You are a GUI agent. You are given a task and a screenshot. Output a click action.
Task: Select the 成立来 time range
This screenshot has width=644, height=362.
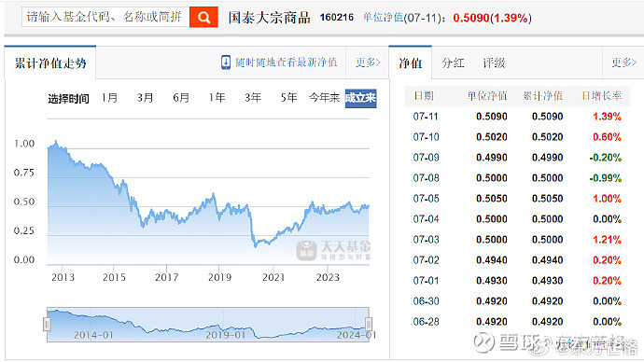(360, 98)
